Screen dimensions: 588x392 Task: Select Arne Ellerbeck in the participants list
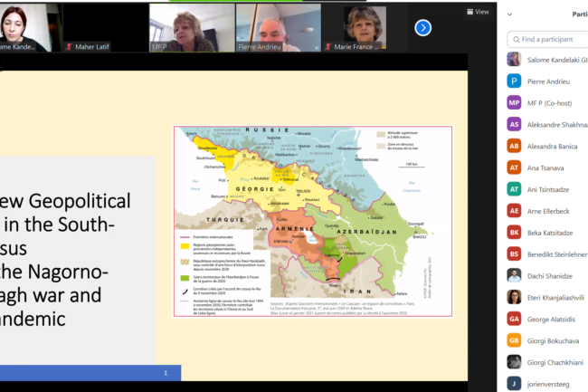pyautogui.click(x=552, y=211)
